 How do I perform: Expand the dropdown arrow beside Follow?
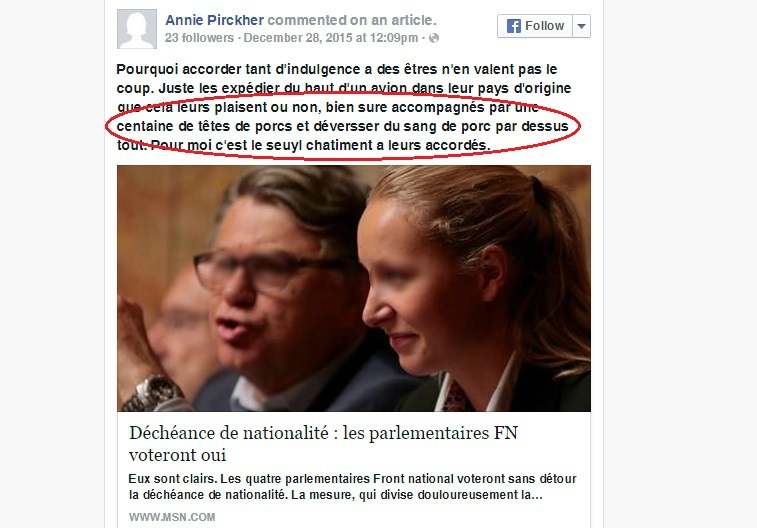click(581, 26)
